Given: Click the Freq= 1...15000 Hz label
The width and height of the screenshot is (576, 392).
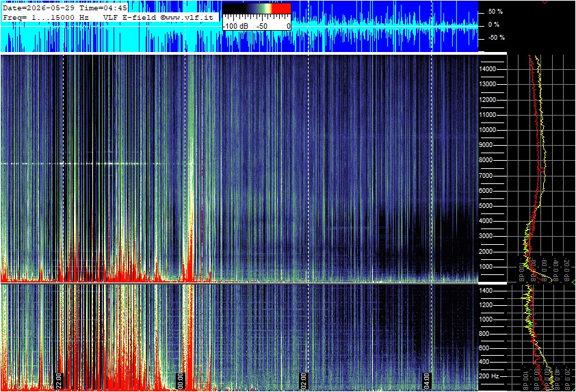Looking at the screenshot, I should (46, 17).
